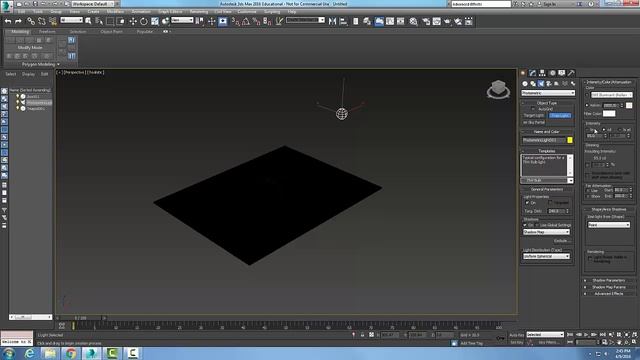Open the Display command panel tab
This screenshot has width=640, height=360.
point(562,73)
